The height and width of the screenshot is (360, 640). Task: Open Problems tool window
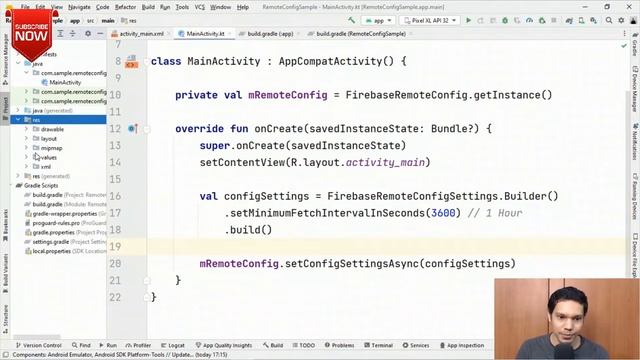coord(339,345)
